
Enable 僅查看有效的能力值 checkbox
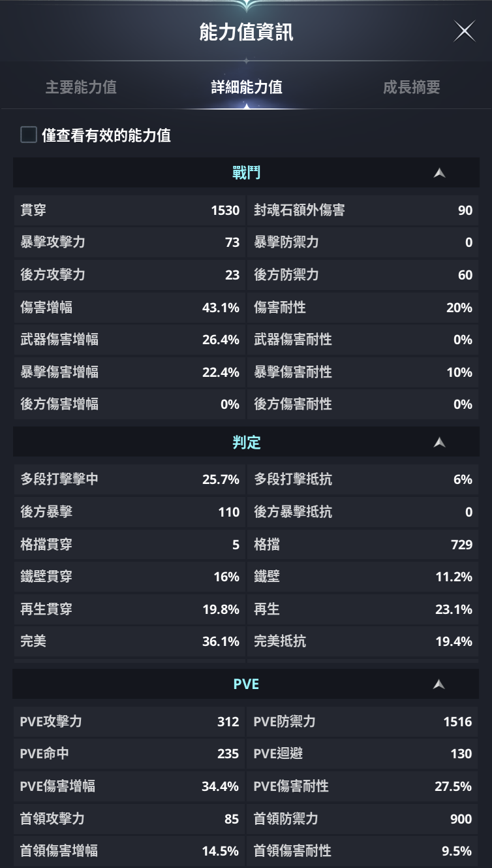(29, 135)
